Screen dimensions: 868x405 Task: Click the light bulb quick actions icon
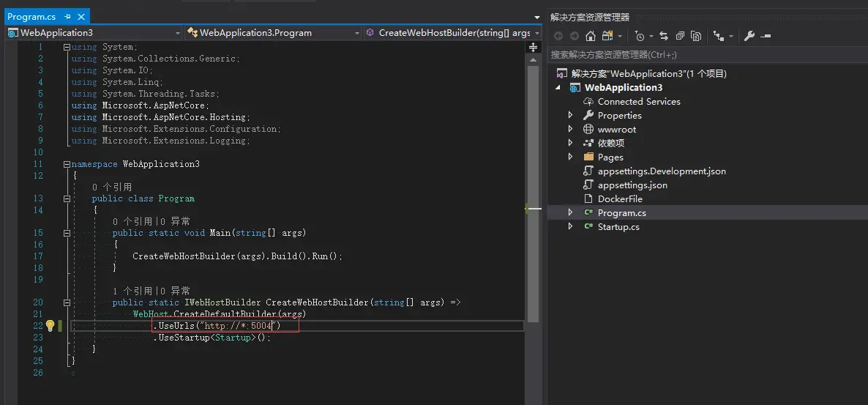(x=50, y=326)
